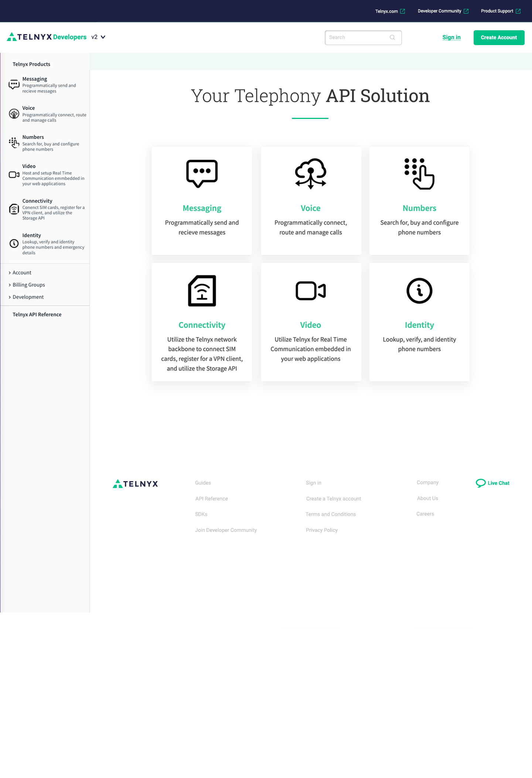Click the Messaging speech bubble card icon
The image size is (532, 778).
click(x=202, y=174)
